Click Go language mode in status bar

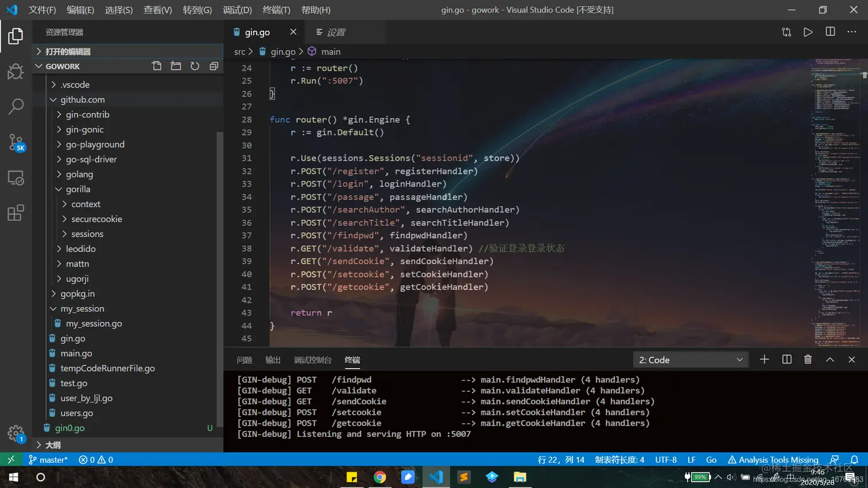pos(711,460)
